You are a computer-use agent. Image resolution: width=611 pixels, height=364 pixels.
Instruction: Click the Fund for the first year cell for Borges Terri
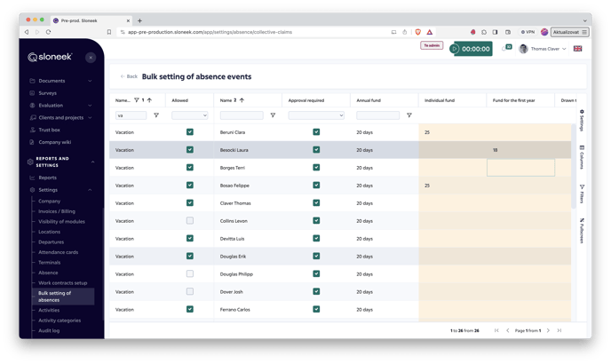520,168
